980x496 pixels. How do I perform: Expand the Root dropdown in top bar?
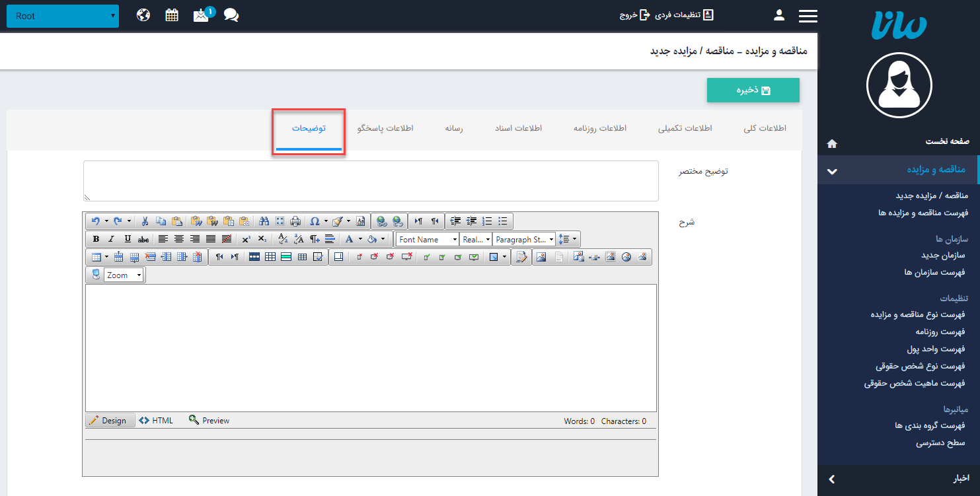click(x=63, y=16)
